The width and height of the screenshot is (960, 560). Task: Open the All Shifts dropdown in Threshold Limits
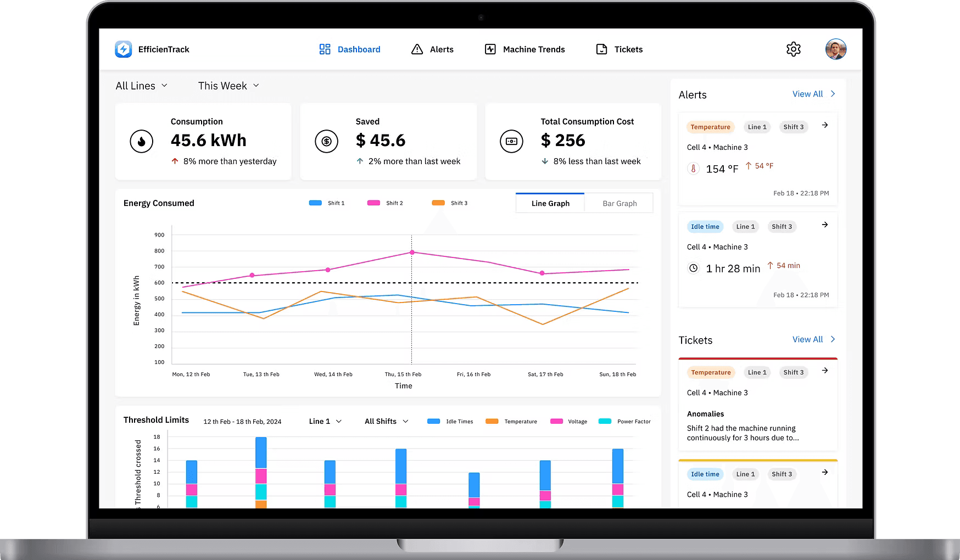click(x=386, y=421)
